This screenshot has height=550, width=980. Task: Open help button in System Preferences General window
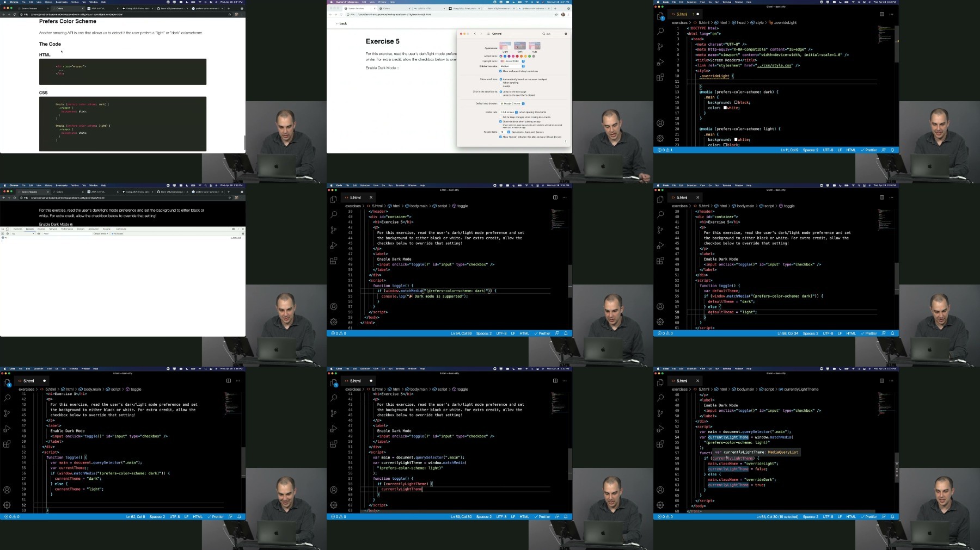pyautogui.click(x=565, y=141)
